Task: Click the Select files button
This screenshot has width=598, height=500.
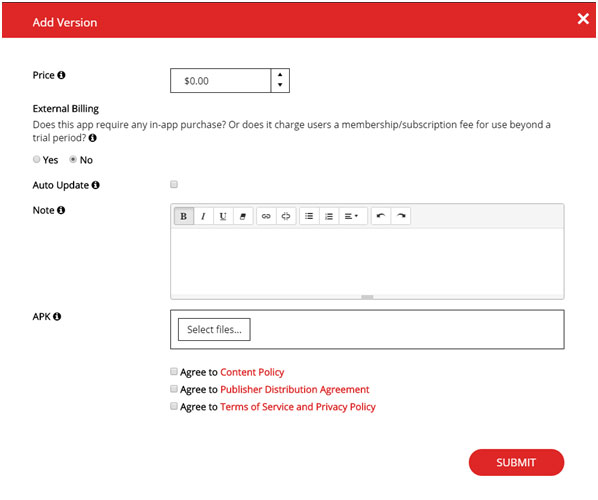Action: point(214,330)
